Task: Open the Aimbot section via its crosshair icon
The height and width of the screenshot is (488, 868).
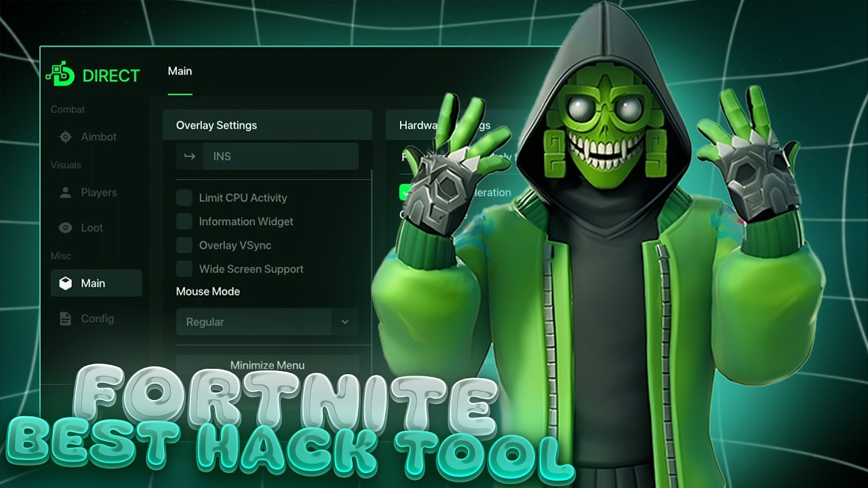Action: tap(65, 137)
